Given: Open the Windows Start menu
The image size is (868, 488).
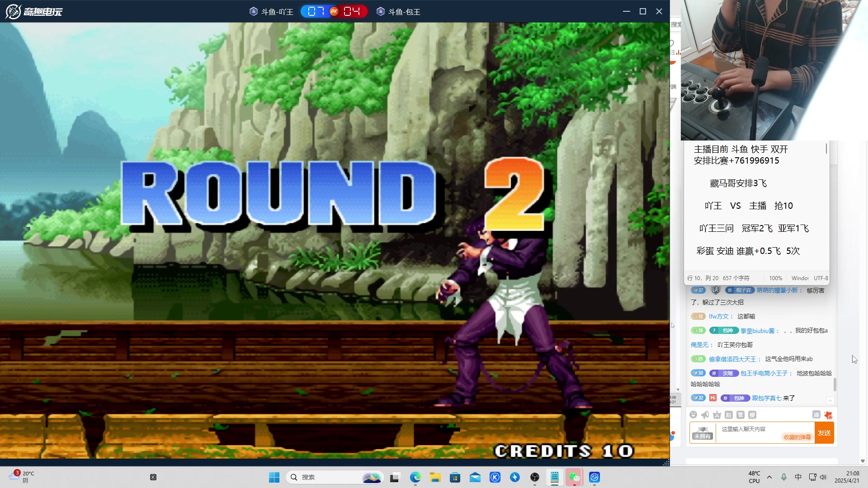Looking at the screenshot, I should pos(274,477).
